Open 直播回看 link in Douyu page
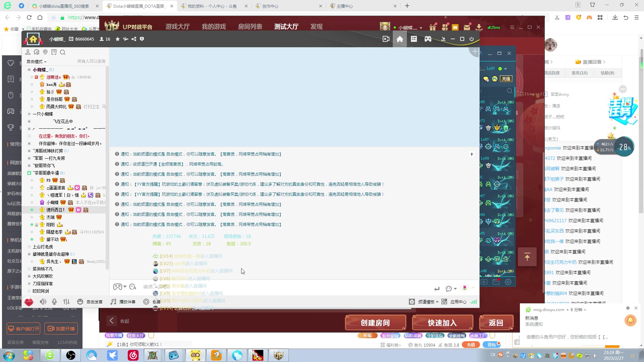This screenshot has width=644, height=362. (590, 62)
